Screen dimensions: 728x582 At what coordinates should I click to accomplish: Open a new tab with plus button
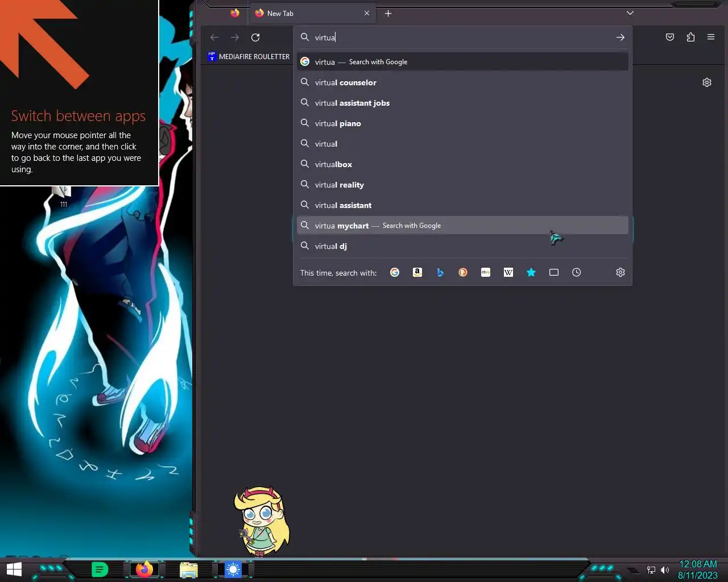tap(388, 14)
